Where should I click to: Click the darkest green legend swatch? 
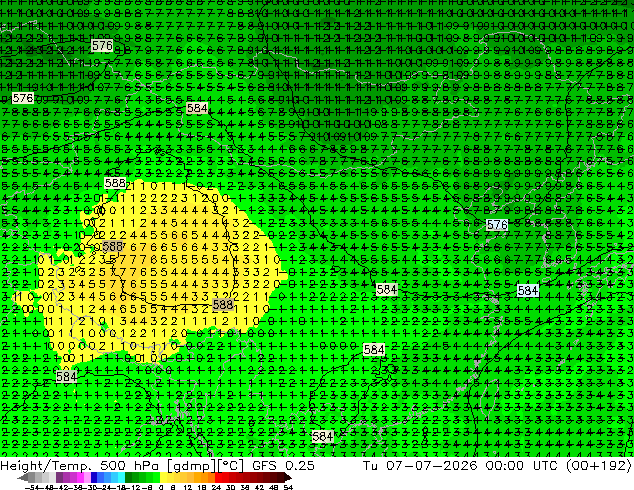tap(129, 477)
